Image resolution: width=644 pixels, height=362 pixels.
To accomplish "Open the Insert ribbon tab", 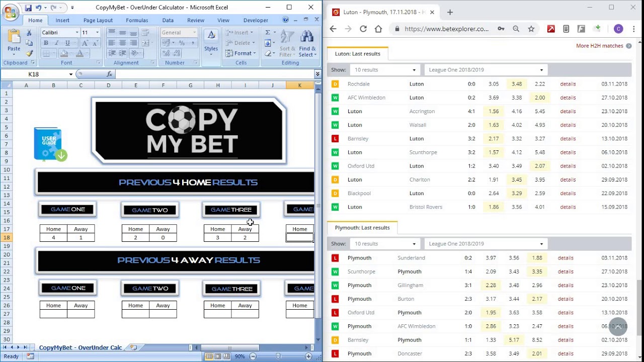I will coord(62,20).
